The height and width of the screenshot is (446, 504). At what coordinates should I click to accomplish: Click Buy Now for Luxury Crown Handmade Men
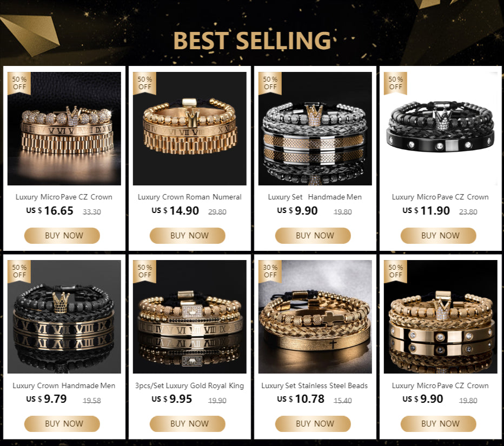coord(62,424)
